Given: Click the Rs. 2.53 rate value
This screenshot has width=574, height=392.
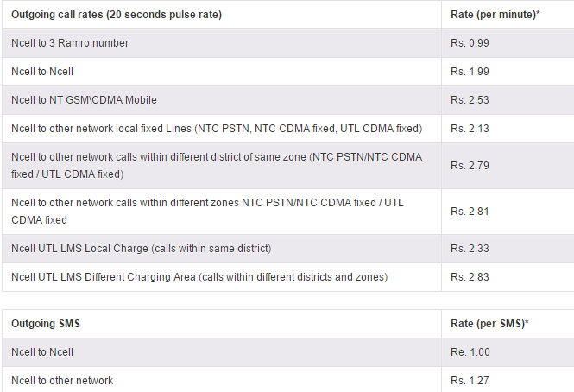Looking at the screenshot, I should [x=470, y=100].
